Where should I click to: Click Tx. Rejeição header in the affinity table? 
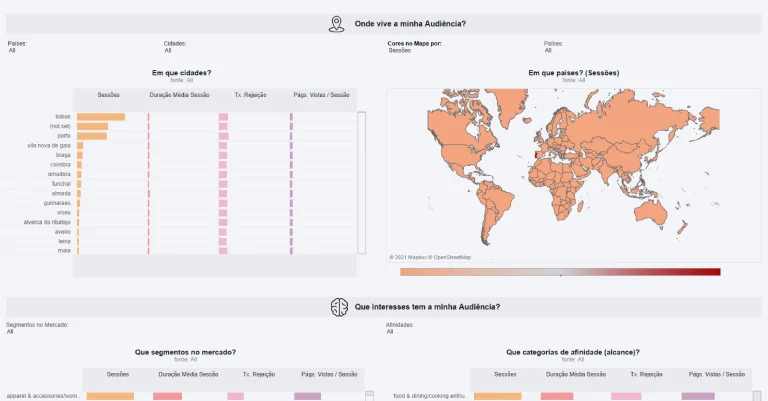tap(646, 375)
